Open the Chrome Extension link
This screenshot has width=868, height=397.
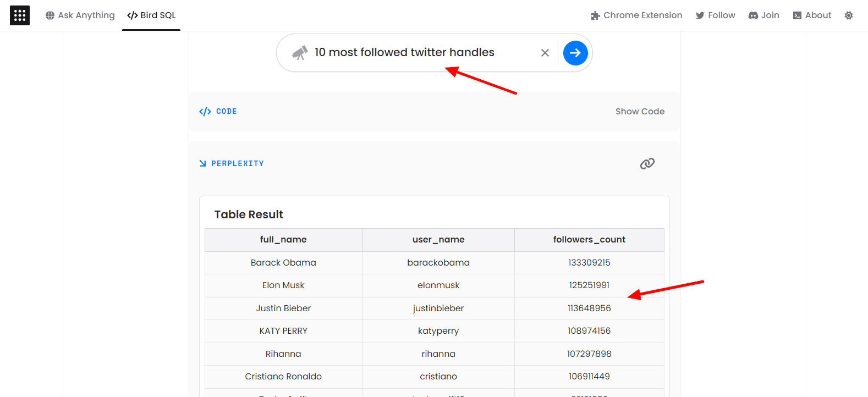[636, 15]
